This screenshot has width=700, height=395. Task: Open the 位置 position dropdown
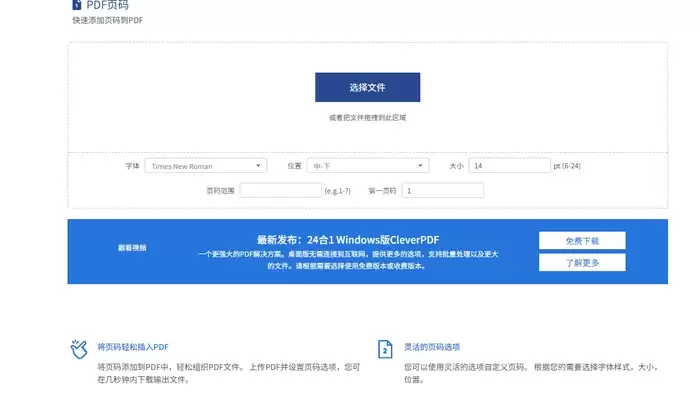367,166
